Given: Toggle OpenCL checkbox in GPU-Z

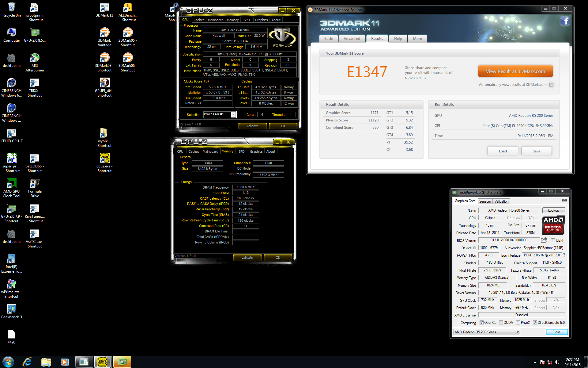Looking at the screenshot, I should [x=481, y=323].
